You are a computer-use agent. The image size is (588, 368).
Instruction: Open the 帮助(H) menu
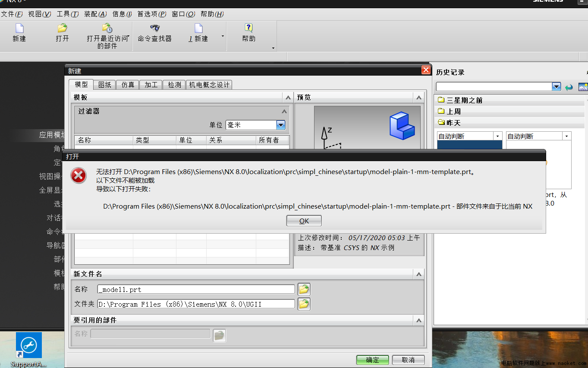pyautogui.click(x=212, y=14)
